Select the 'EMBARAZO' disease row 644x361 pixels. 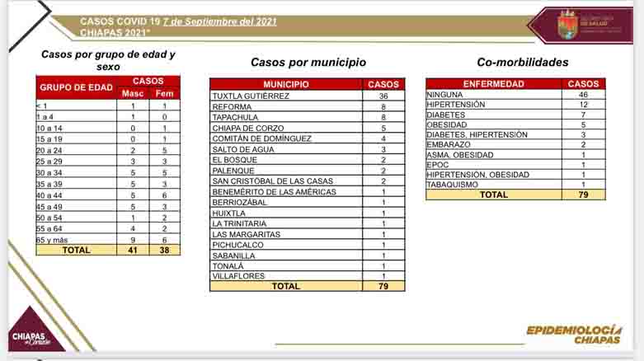[x=515, y=144]
